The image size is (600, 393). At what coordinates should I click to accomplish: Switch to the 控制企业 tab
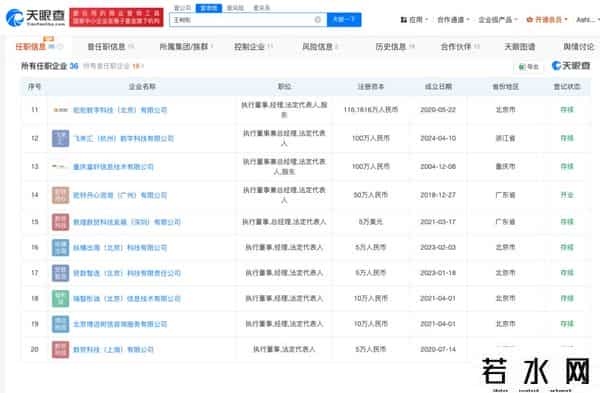coord(253,47)
